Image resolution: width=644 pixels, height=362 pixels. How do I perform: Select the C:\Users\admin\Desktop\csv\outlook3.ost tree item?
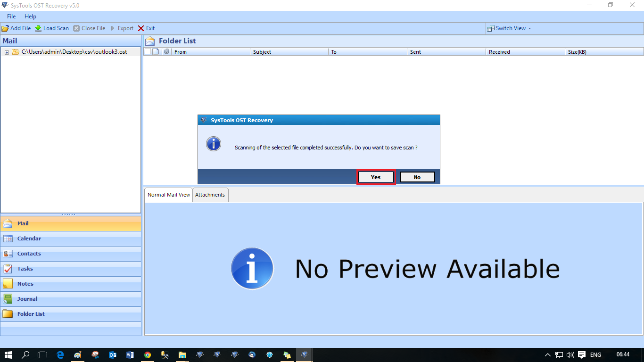pos(74,52)
